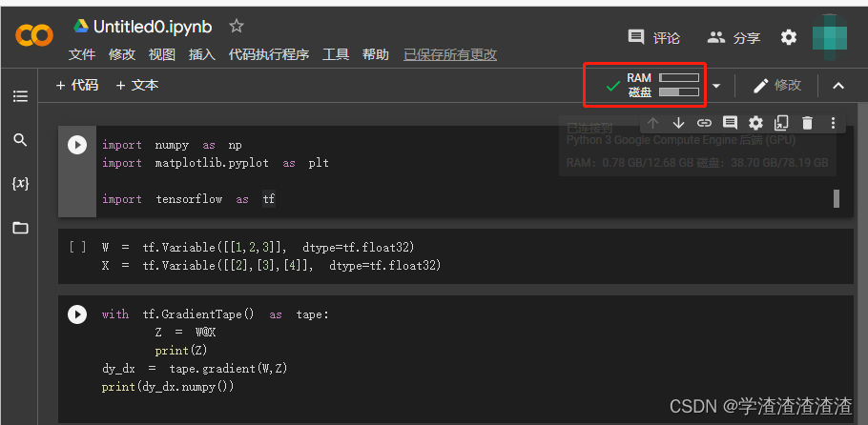Add a new code cell with + 代码
This screenshot has height=425, width=868.
(x=77, y=86)
